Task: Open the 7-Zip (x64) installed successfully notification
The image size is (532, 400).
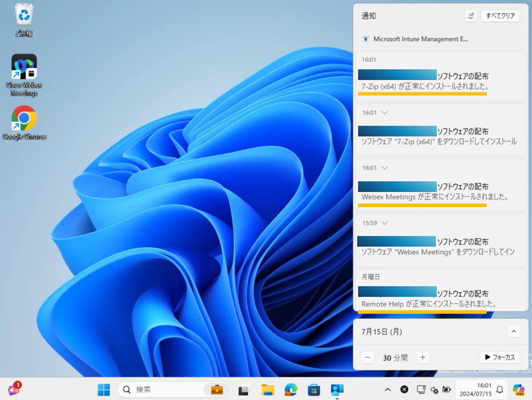Action: point(440,76)
